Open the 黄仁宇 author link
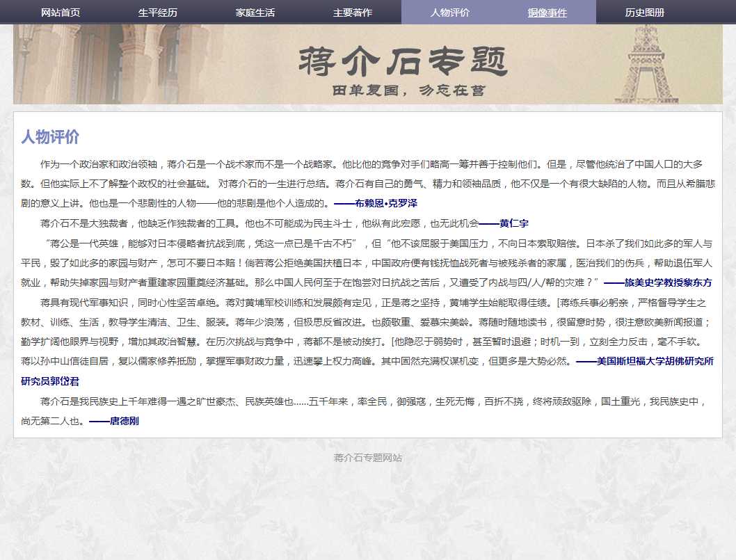 pyautogui.click(x=504, y=224)
